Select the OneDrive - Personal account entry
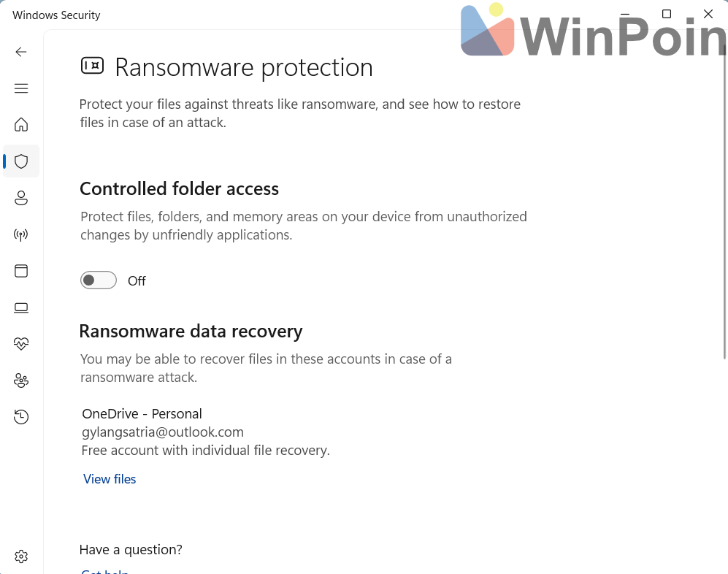728x574 pixels. (x=142, y=413)
